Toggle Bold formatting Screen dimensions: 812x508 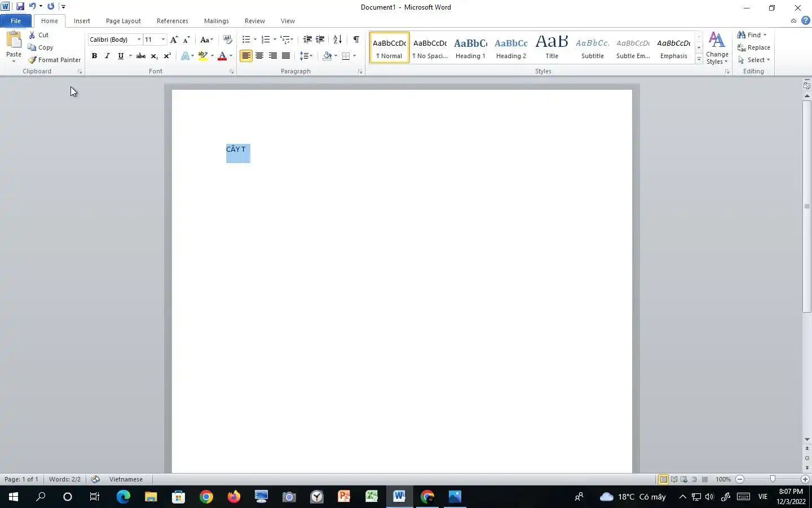pyautogui.click(x=94, y=56)
